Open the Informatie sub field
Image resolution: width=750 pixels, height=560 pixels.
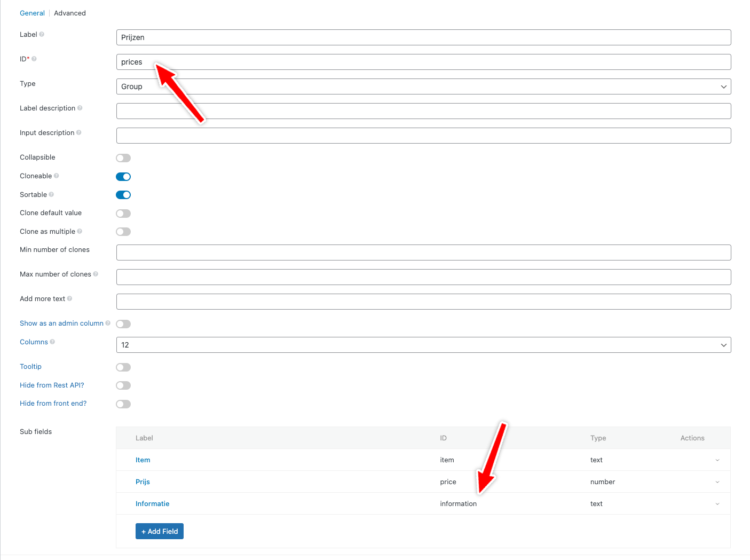(153, 503)
